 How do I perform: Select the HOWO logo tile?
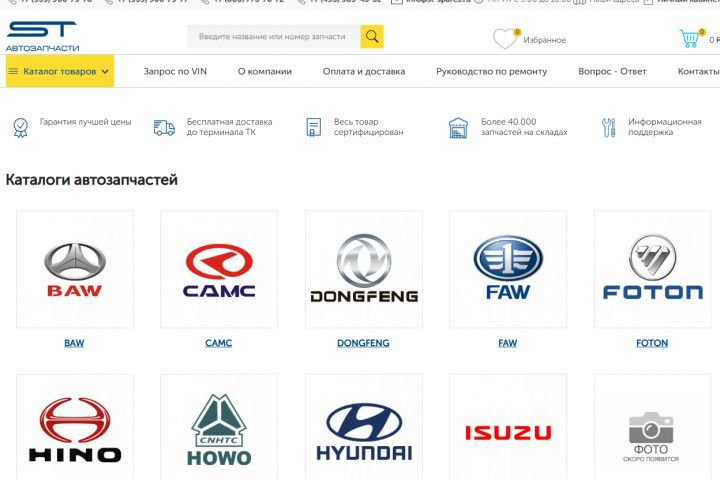click(219, 427)
